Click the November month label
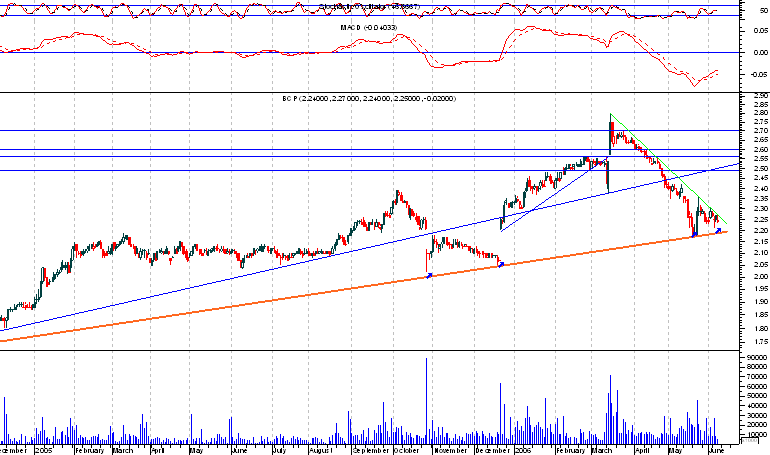This screenshot has width=770, height=455. click(x=451, y=450)
